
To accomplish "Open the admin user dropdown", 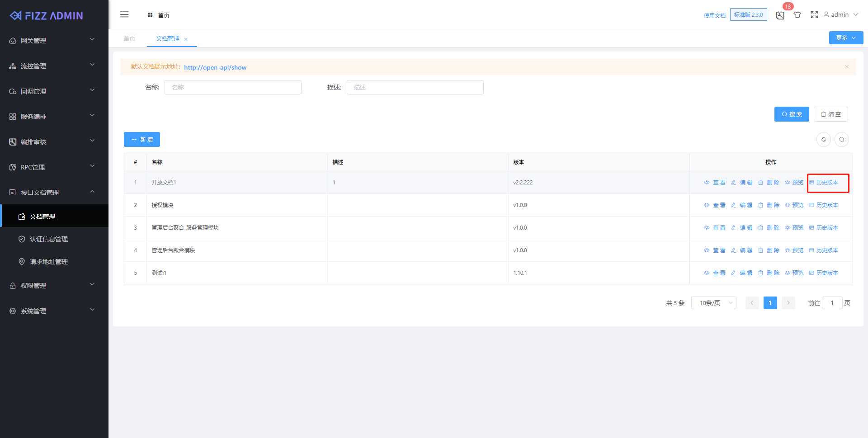I will 840,15.
